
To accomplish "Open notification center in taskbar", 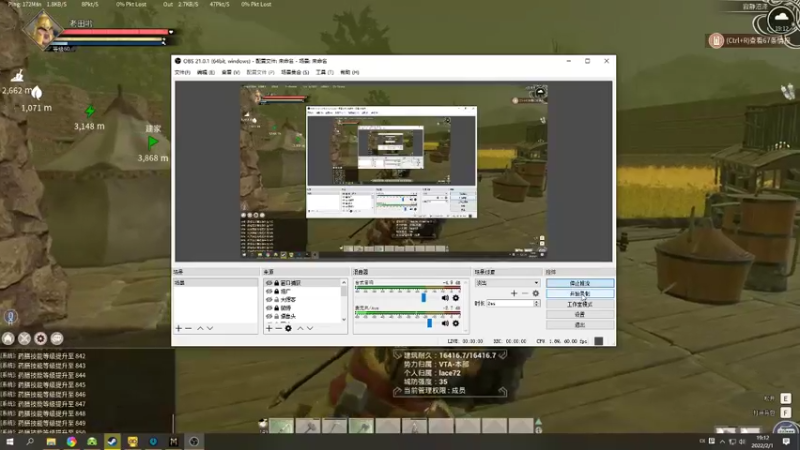I will pos(786,441).
